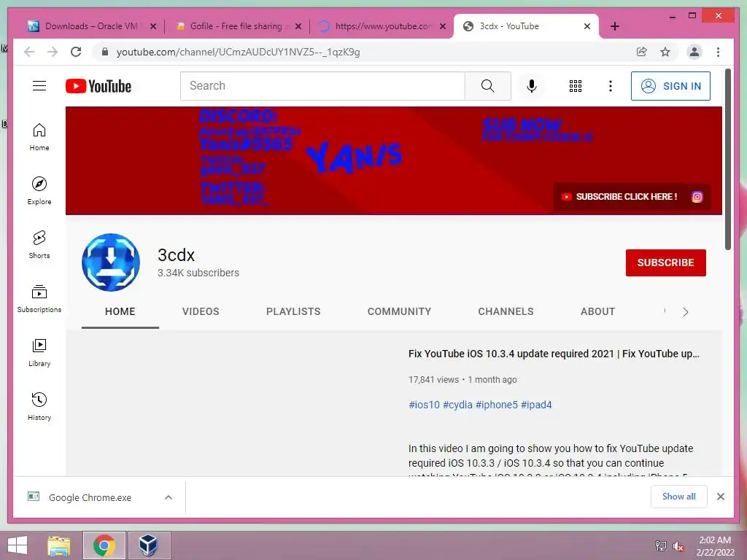Click the muted volume tray icon
The width and height of the screenshot is (747, 560).
coord(678,546)
